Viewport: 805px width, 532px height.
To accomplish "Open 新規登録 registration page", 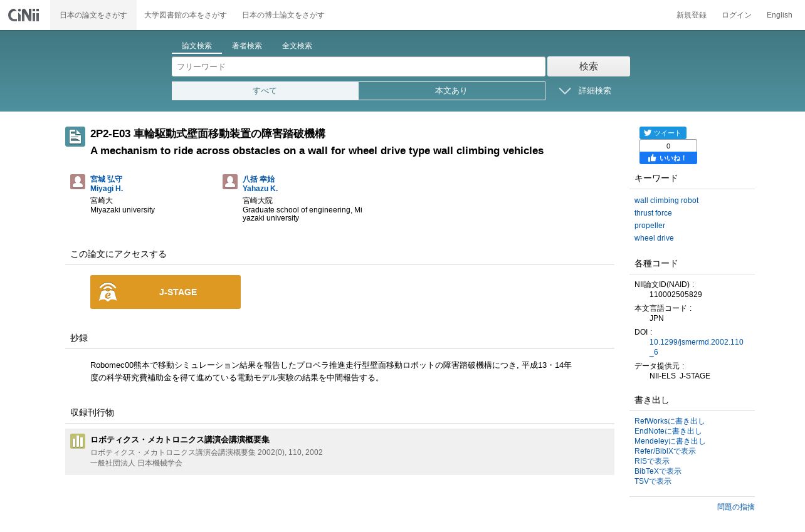I will [692, 15].
